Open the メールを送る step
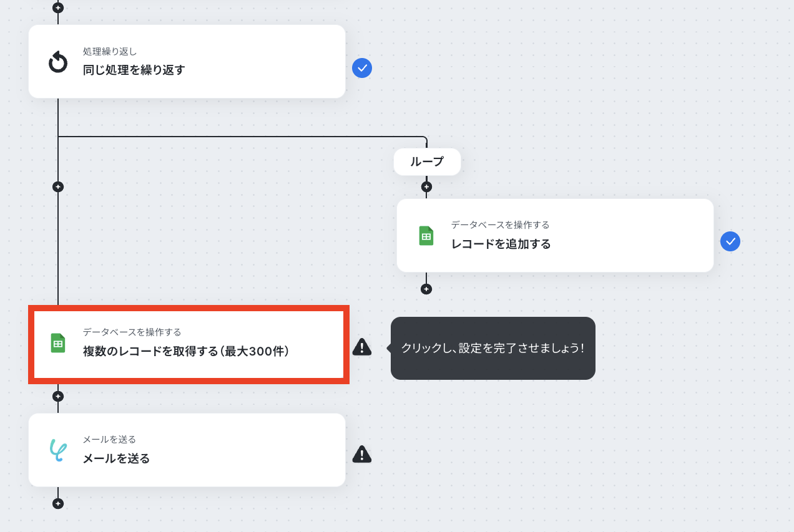The width and height of the screenshot is (794, 532). [x=187, y=450]
